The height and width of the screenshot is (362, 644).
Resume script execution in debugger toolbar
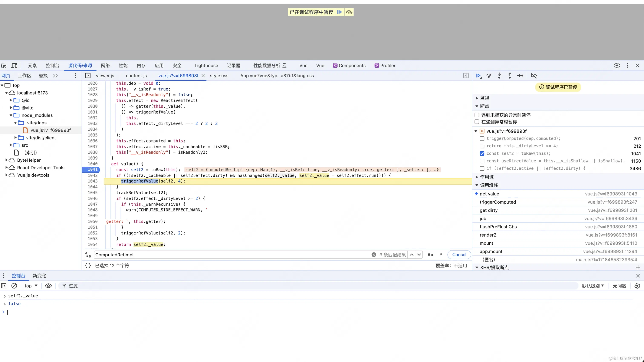[x=478, y=76]
